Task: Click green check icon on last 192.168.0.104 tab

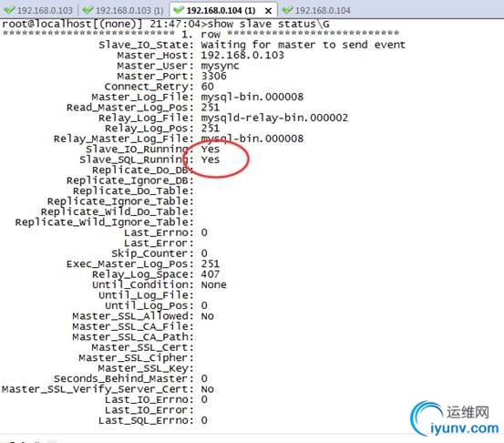Action: click(x=287, y=10)
